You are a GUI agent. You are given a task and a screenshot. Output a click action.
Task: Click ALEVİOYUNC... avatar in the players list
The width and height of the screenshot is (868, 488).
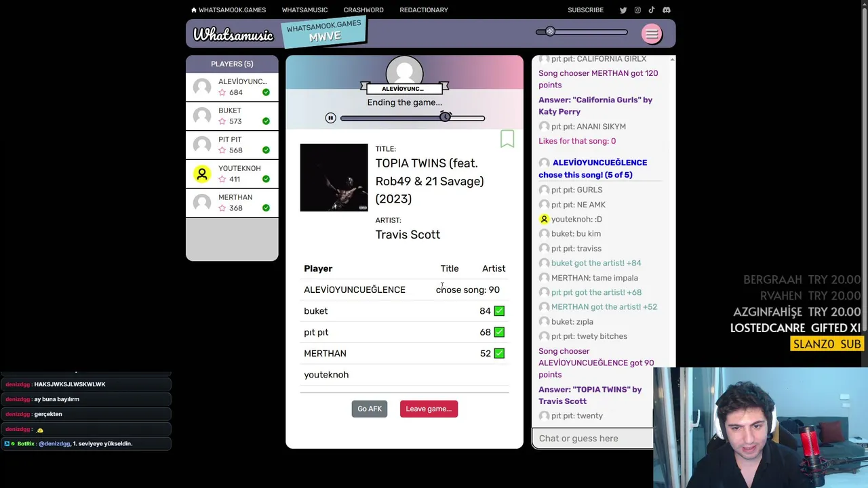pyautogui.click(x=202, y=87)
